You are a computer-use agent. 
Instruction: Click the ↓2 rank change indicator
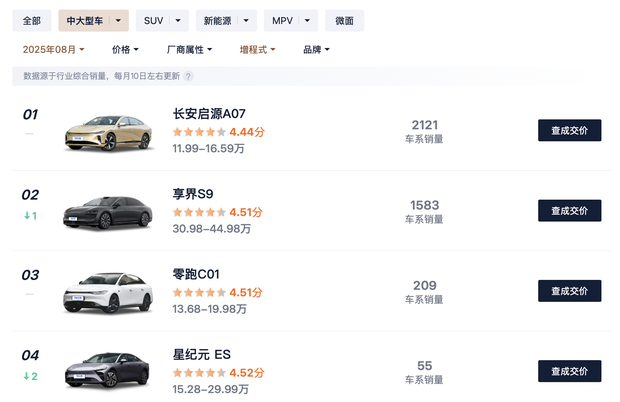coord(30,376)
